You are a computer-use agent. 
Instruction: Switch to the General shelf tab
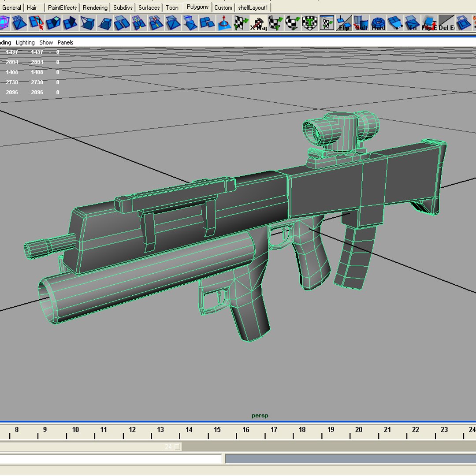[x=11, y=7]
